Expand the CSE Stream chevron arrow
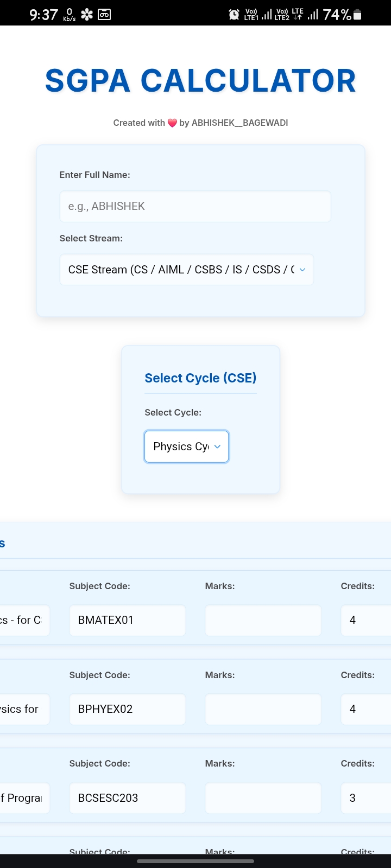Image resolution: width=391 pixels, height=868 pixels. coord(304,270)
